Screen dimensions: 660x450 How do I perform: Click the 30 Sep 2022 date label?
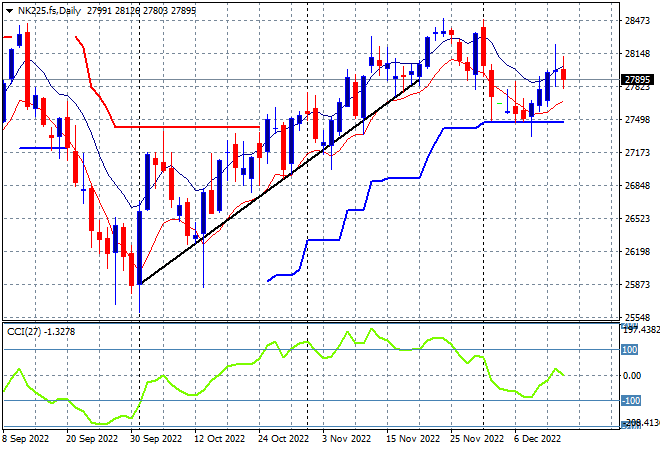coord(156,439)
